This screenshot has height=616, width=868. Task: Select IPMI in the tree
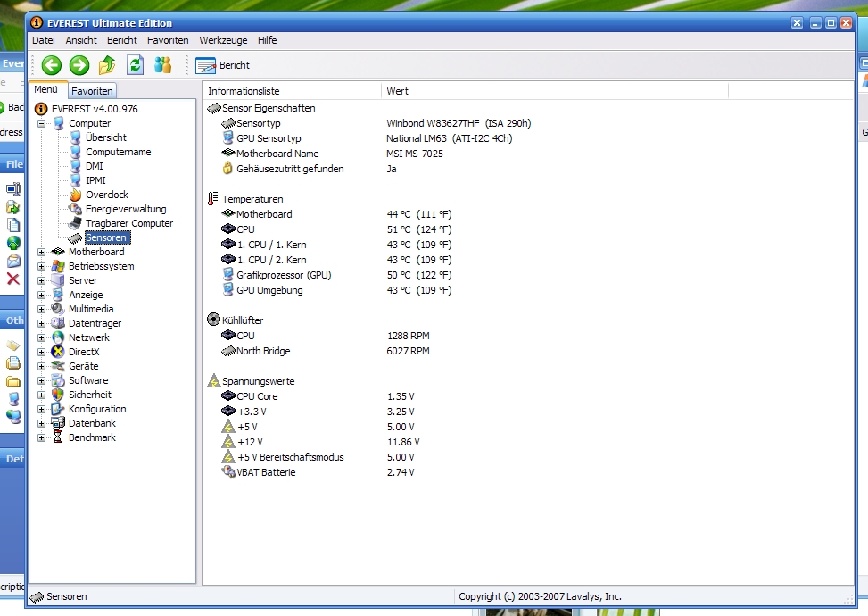coord(95,180)
